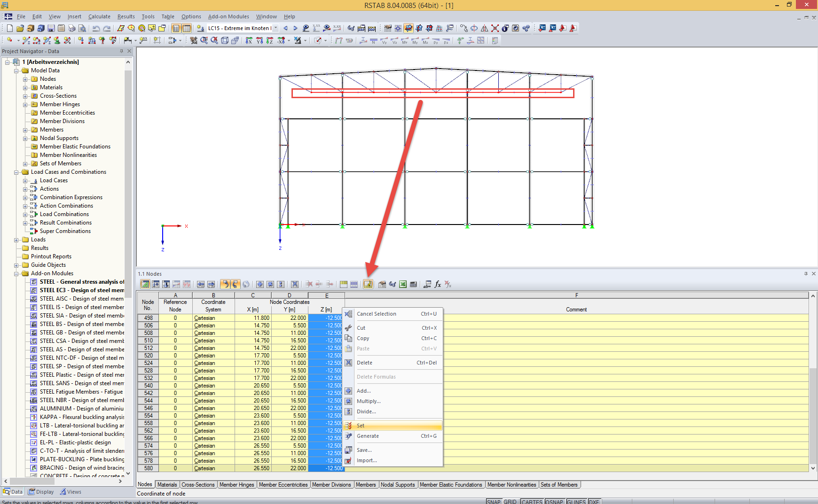The height and width of the screenshot is (504, 818).
Task: Open the Add-on Modules menu
Action: pos(228,16)
